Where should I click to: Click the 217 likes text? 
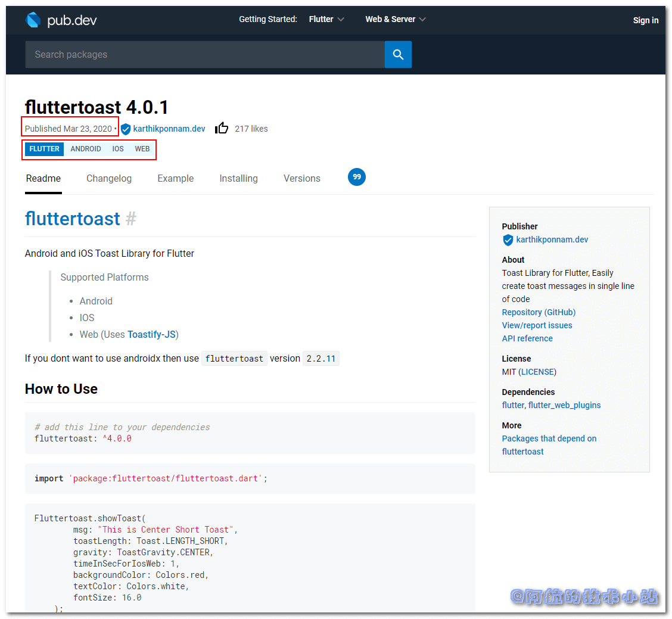[251, 129]
